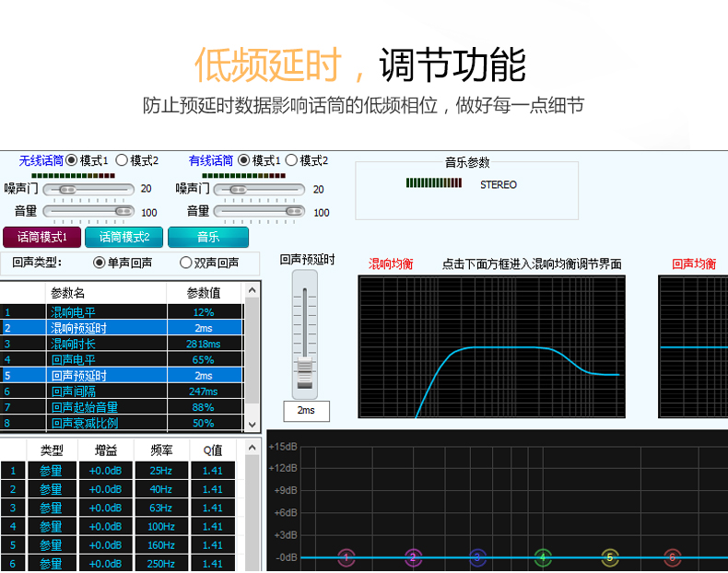Select the 回声衰减比例 parameter row

click(x=122, y=423)
